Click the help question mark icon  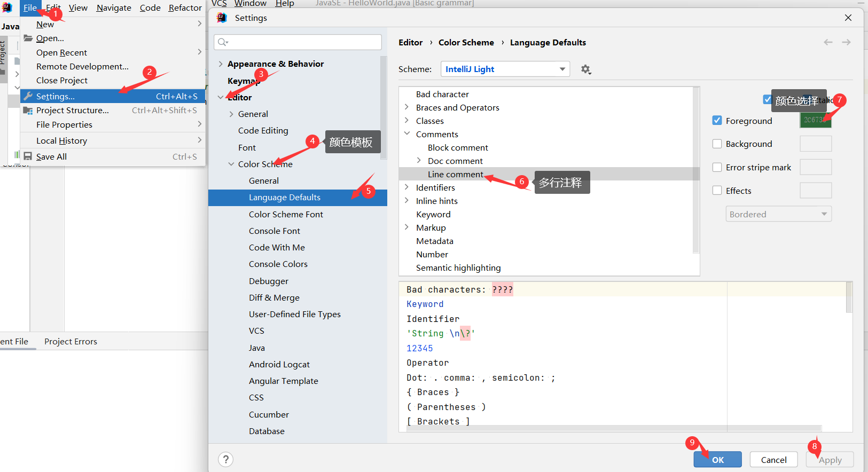(226, 459)
